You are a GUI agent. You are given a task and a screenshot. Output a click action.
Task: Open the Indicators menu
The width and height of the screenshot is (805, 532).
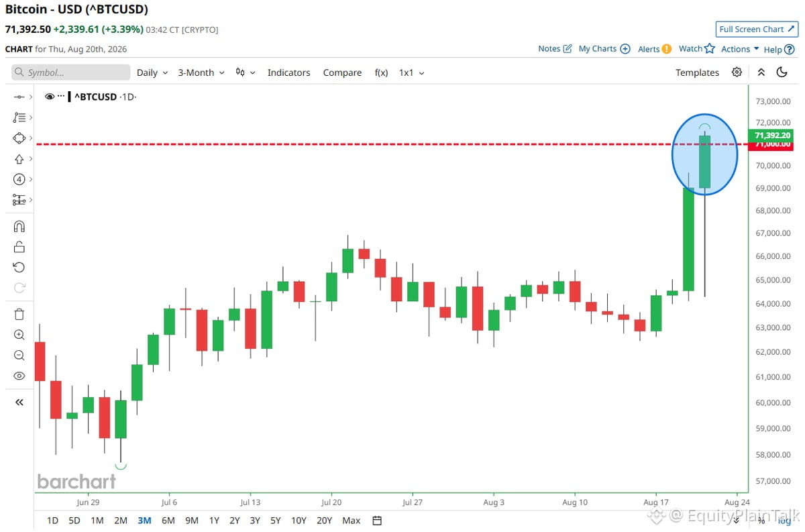[x=288, y=72]
